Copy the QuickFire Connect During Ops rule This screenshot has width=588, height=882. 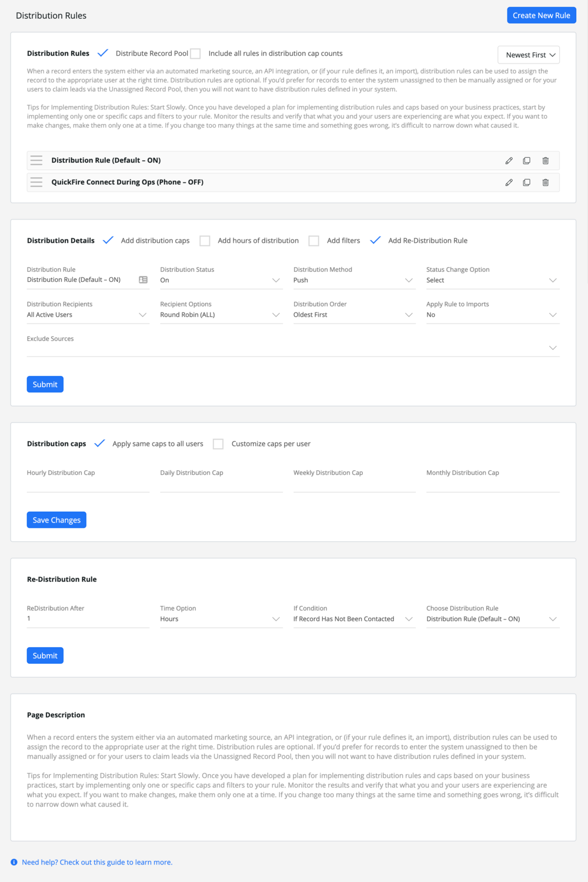tap(527, 182)
